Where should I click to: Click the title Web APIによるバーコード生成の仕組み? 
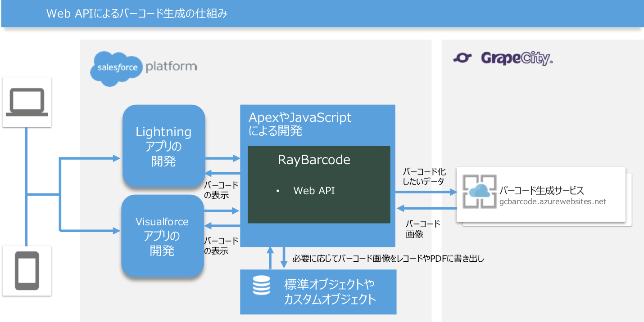137,13
